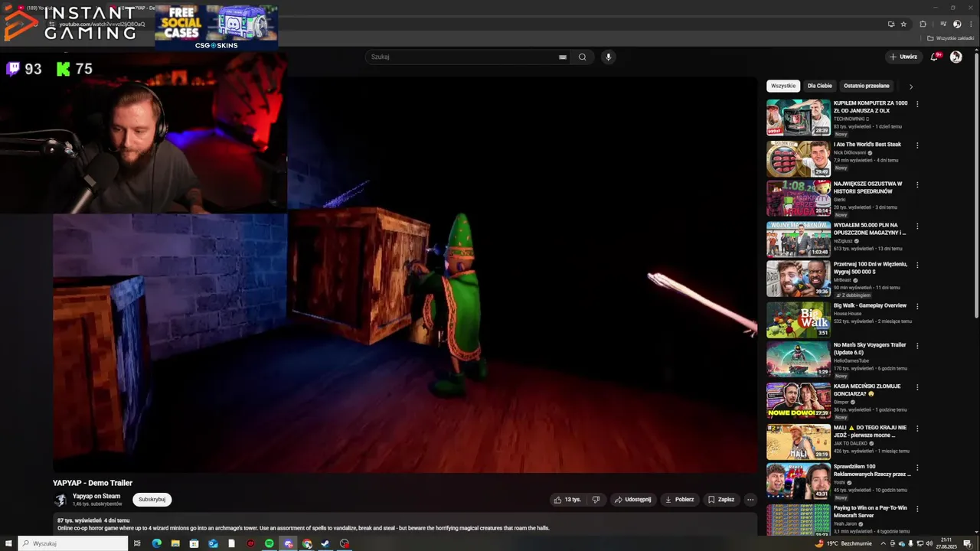The width and height of the screenshot is (980, 551).
Task: Open the Yapyap on Steam channel avatar
Action: 60,500
